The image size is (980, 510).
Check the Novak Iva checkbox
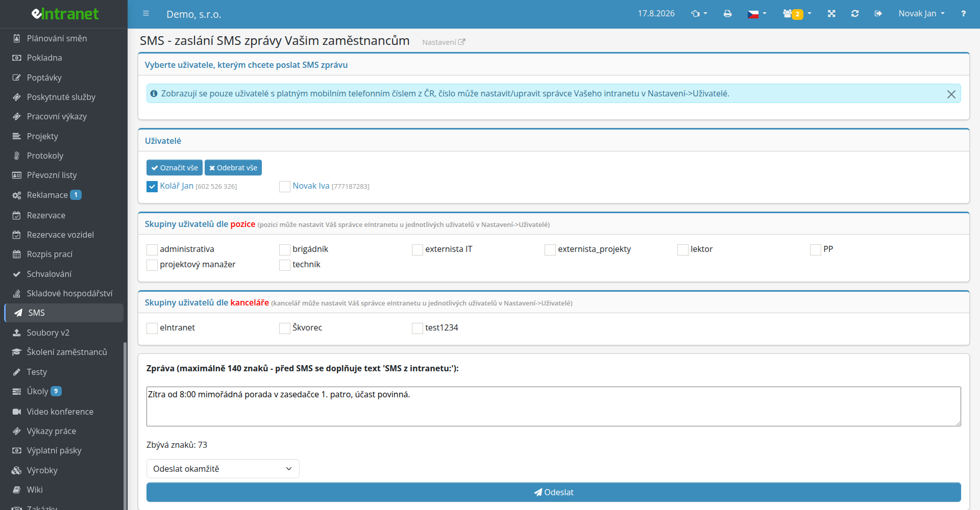(x=285, y=187)
